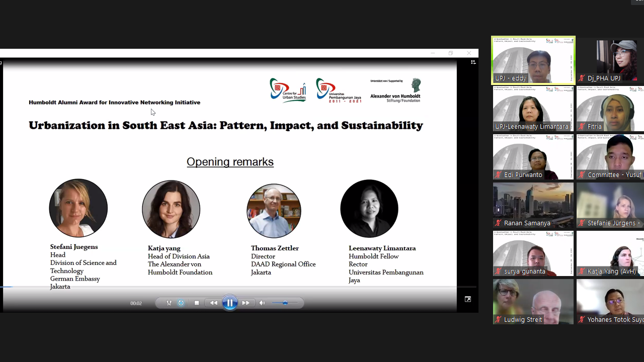The height and width of the screenshot is (362, 644).
Task: Click the name "Stefani Juegens"
Action: [74, 247]
